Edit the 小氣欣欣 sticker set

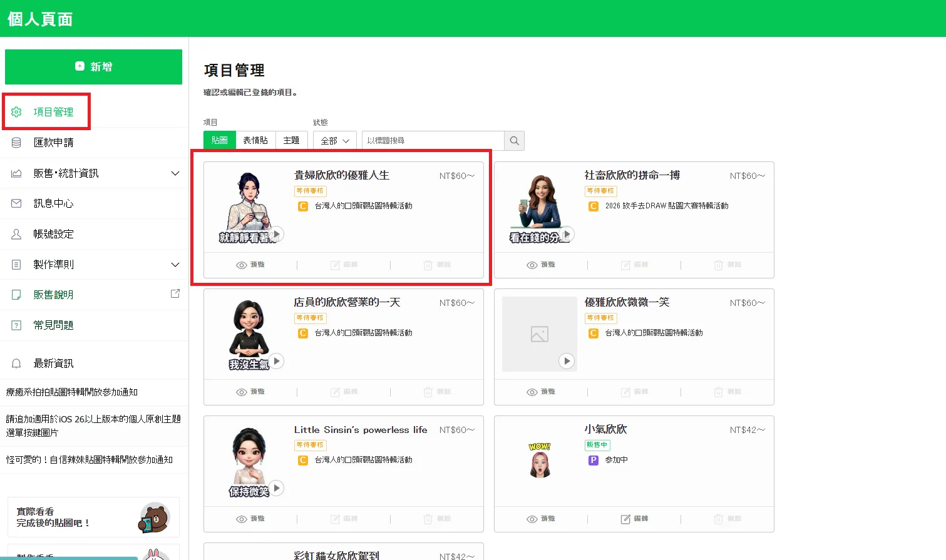click(x=634, y=519)
